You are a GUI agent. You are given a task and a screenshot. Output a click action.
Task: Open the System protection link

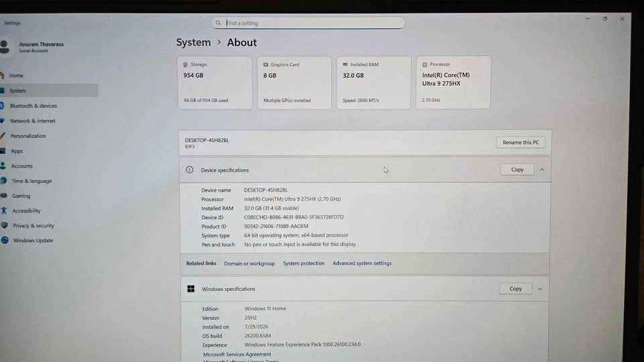(303, 263)
